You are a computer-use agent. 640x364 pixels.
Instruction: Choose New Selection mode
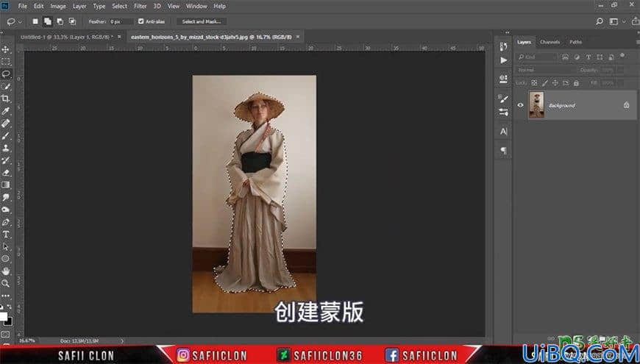(35, 21)
